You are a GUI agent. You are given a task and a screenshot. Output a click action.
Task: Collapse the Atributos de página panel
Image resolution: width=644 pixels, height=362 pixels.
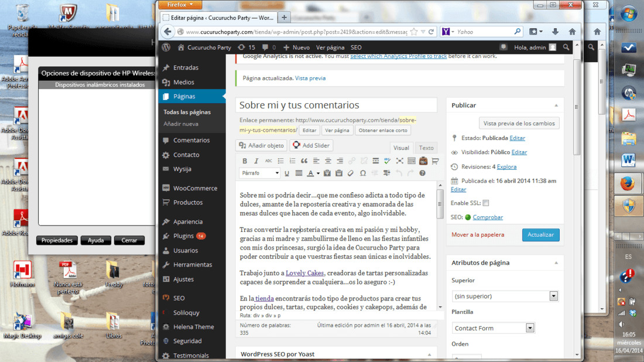556,263
